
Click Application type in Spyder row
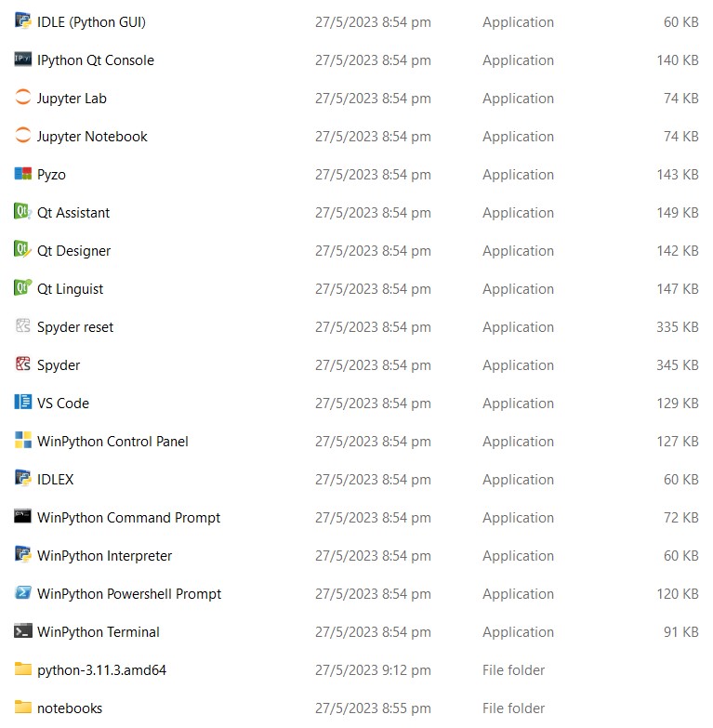click(x=518, y=365)
